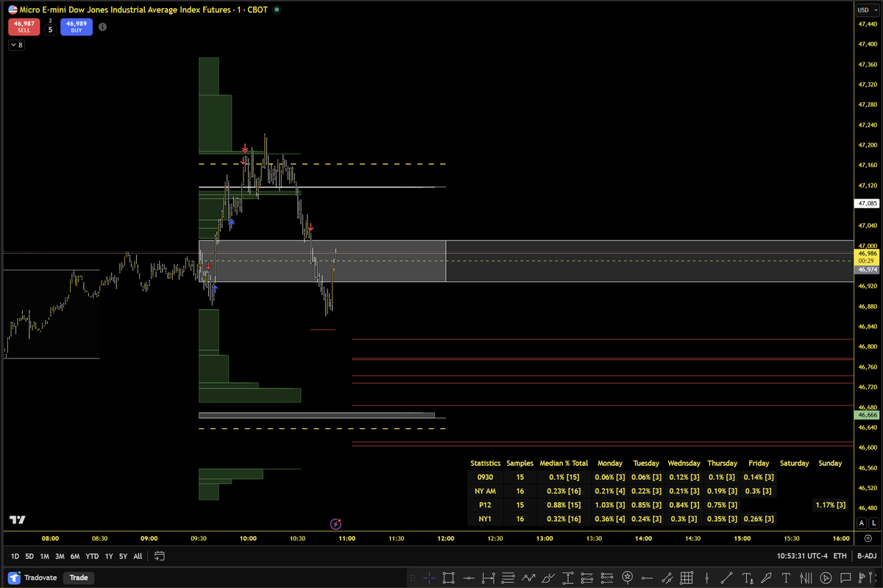This screenshot has height=588, width=883.
Task: Click the drawing toolbar drag handle
Action: 413,578
